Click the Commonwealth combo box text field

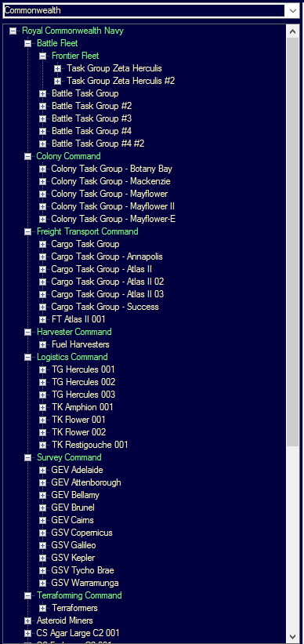(x=144, y=11)
